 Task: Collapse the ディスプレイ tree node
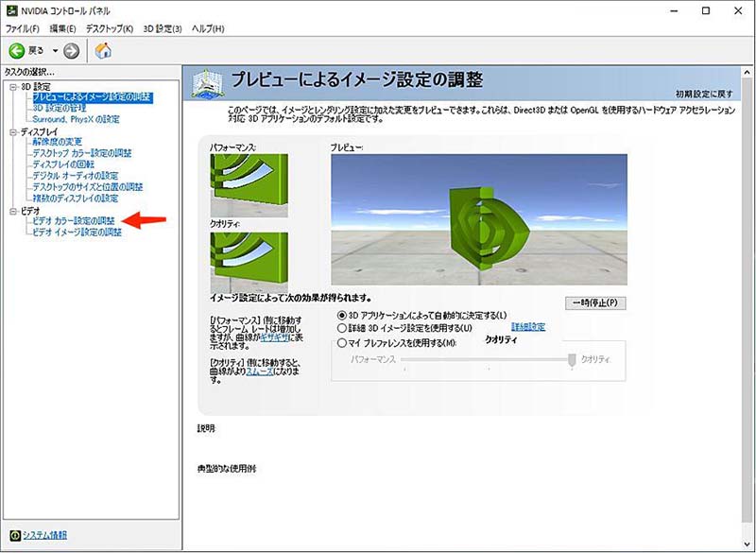[x=12, y=131]
